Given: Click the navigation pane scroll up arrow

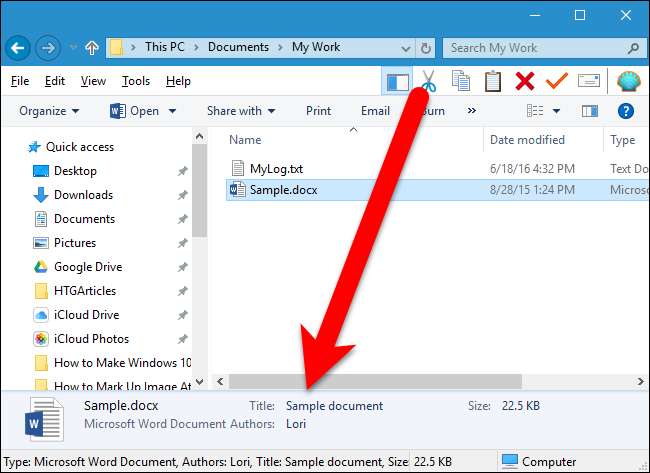Looking at the screenshot, I should 199,136.
